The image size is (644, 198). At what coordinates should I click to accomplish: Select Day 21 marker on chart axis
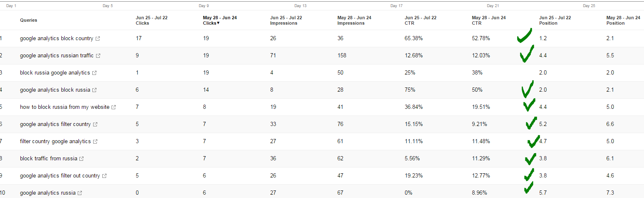[x=493, y=6]
